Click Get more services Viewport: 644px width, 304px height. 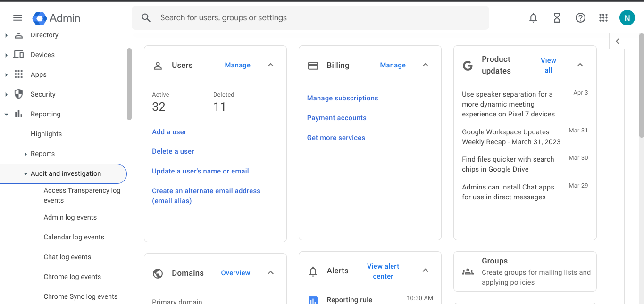336,138
